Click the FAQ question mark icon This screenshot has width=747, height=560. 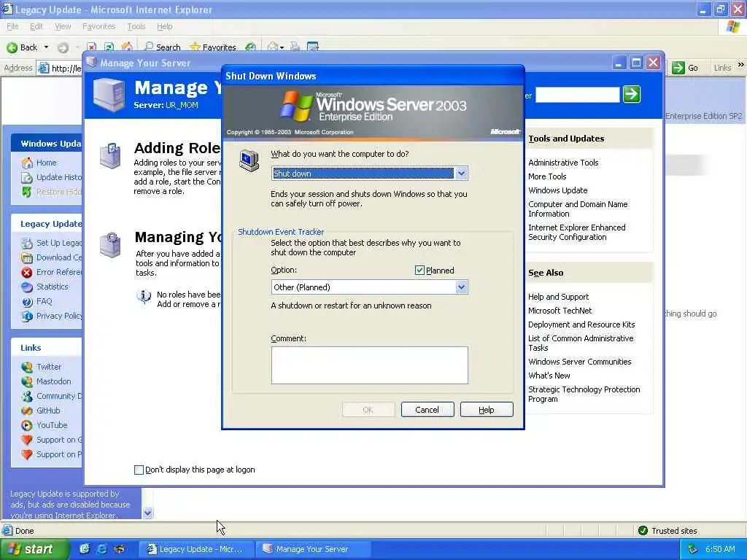[27, 301]
